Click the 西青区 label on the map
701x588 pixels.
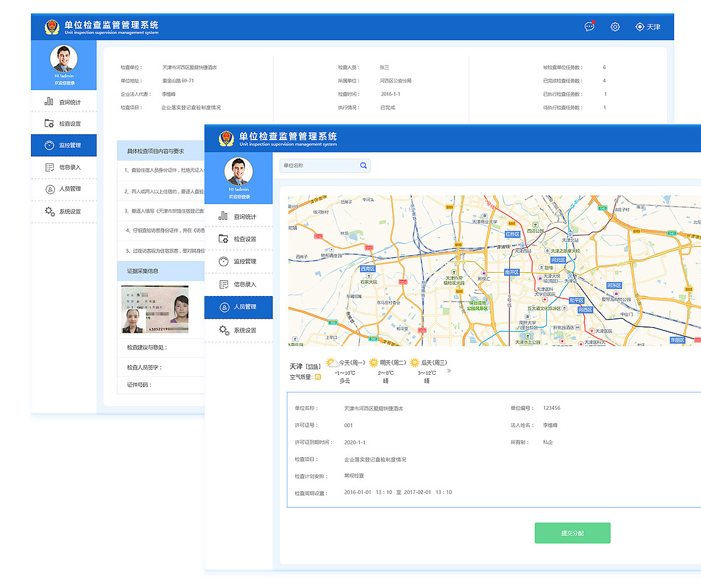[x=367, y=269]
